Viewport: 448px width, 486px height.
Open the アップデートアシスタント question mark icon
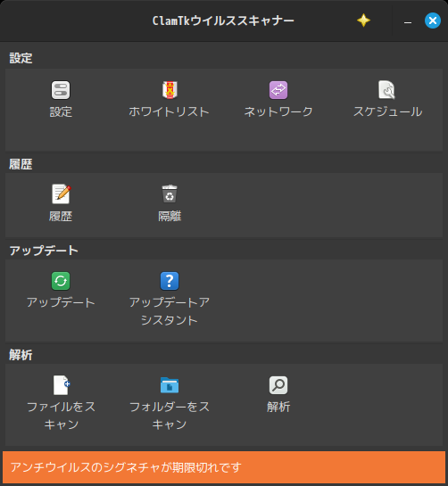click(170, 281)
